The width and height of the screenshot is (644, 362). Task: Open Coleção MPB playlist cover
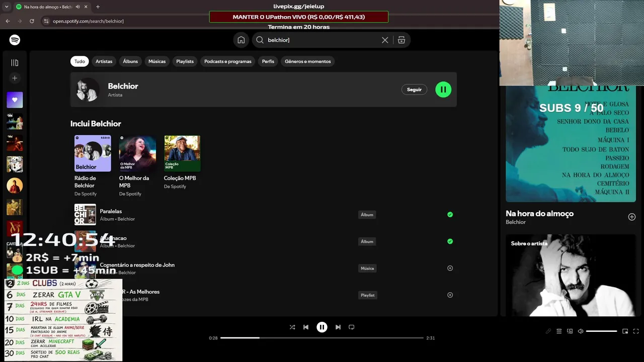click(x=182, y=153)
